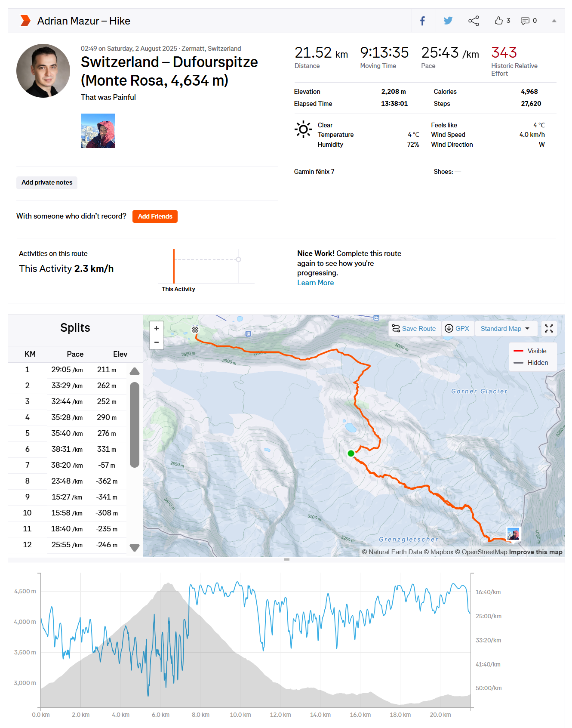Screen dimensions: 572x728
Task: Click Save Route button
Action: [x=414, y=329]
